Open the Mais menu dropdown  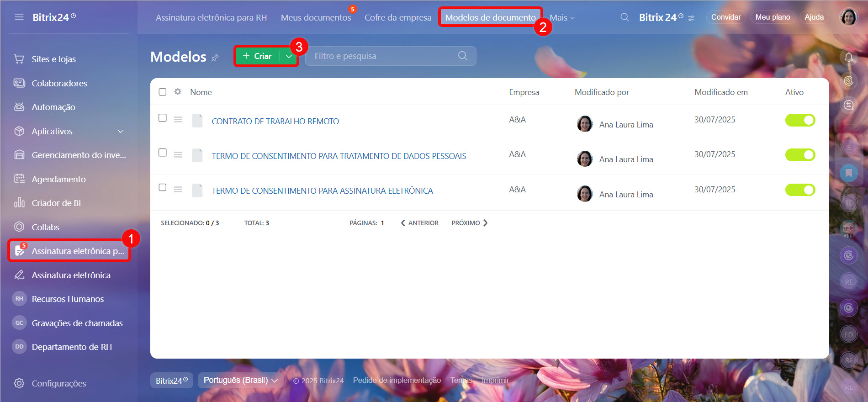pyautogui.click(x=562, y=17)
